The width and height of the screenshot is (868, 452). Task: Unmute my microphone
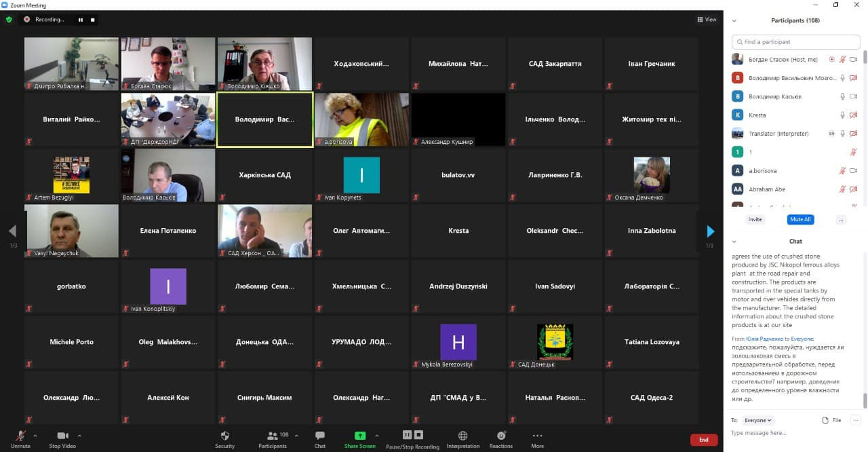(x=20, y=436)
